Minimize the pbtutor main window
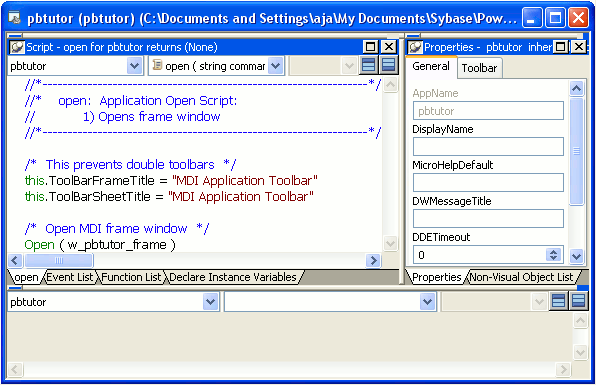596x385 pixels. point(532,18)
